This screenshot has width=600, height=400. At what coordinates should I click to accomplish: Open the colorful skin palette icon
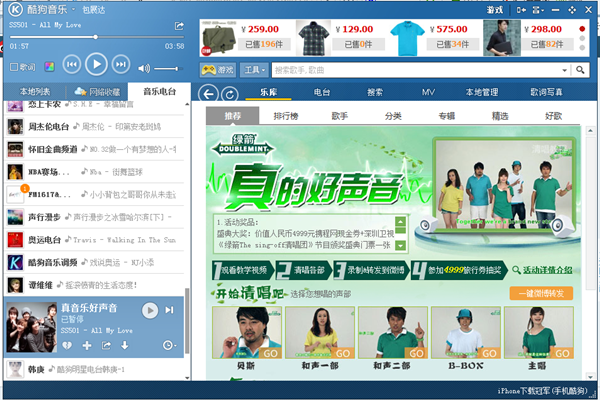pos(49,67)
